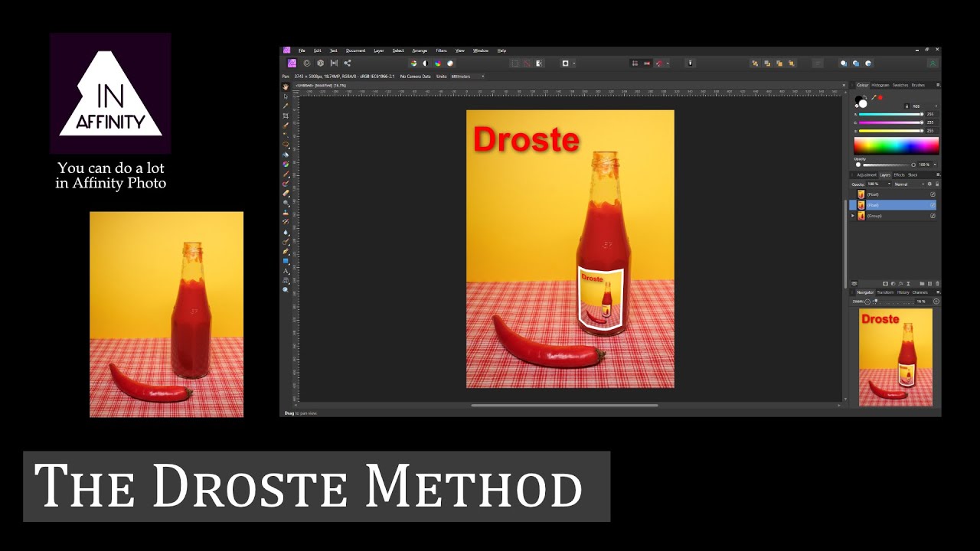Open the snapping options dropdown arrow

click(668, 64)
